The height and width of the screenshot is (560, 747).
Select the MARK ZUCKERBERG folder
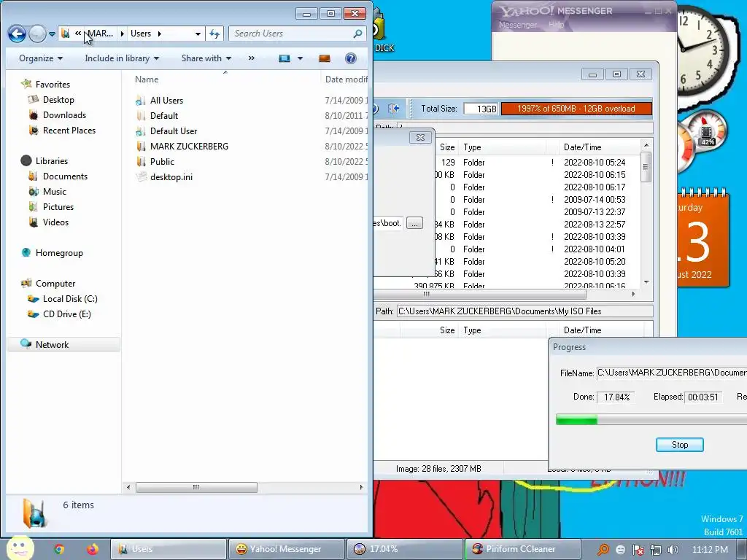pyautogui.click(x=189, y=146)
